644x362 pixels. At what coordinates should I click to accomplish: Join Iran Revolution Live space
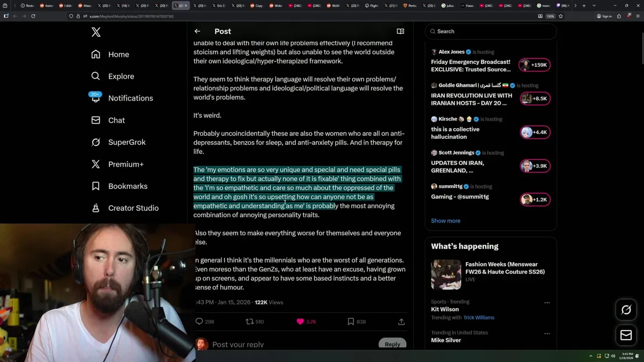point(471,99)
